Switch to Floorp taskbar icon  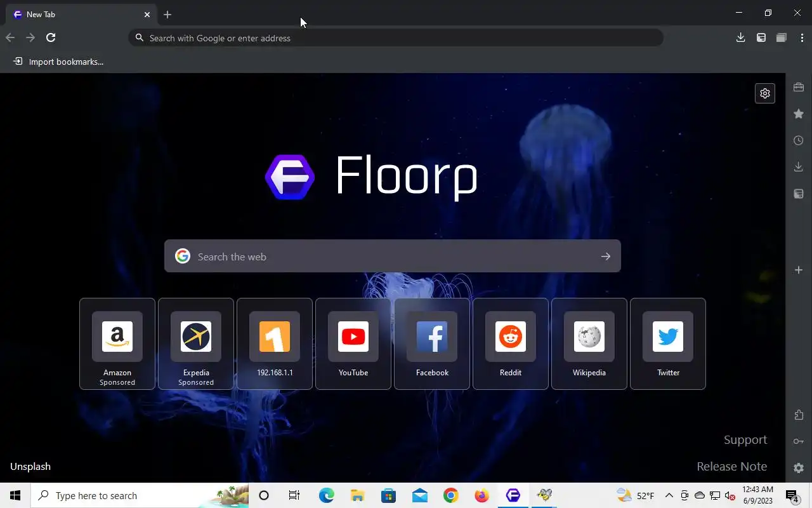pyautogui.click(x=513, y=495)
